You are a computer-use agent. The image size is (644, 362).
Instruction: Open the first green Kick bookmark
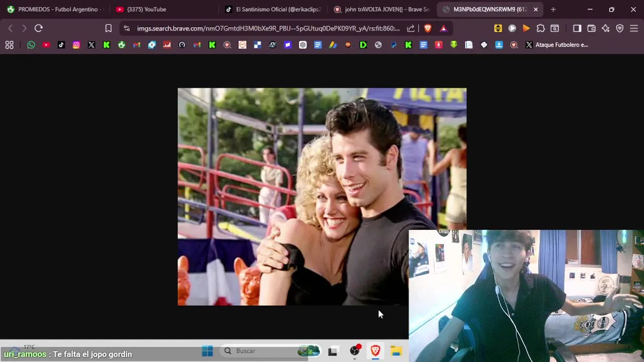click(107, 45)
